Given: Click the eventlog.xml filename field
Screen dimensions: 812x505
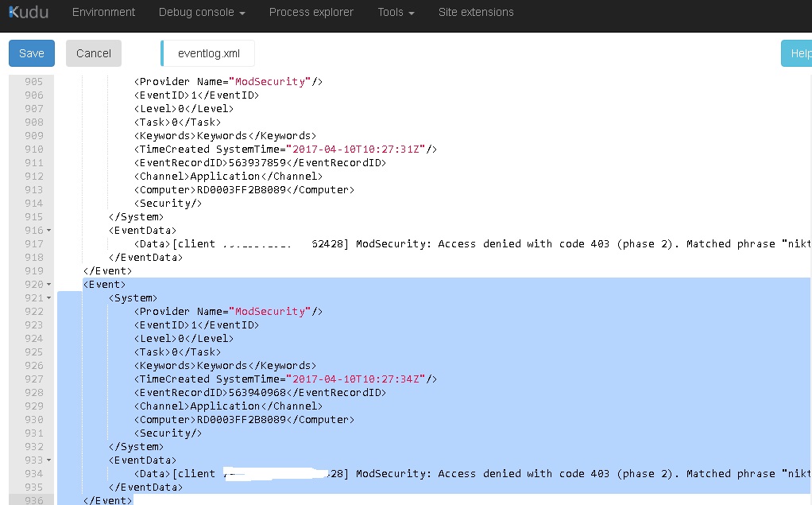Looking at the screenshot, I should [209, 53].
